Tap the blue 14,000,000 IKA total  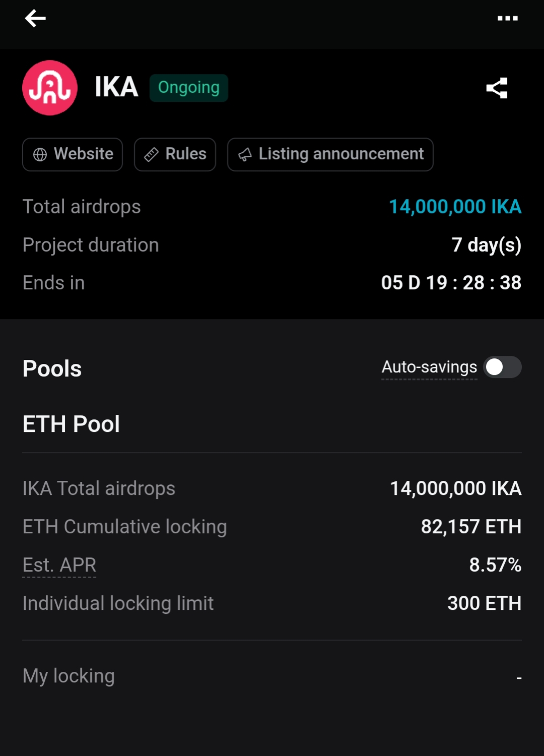pyautogui.click(x=455, y=207)
